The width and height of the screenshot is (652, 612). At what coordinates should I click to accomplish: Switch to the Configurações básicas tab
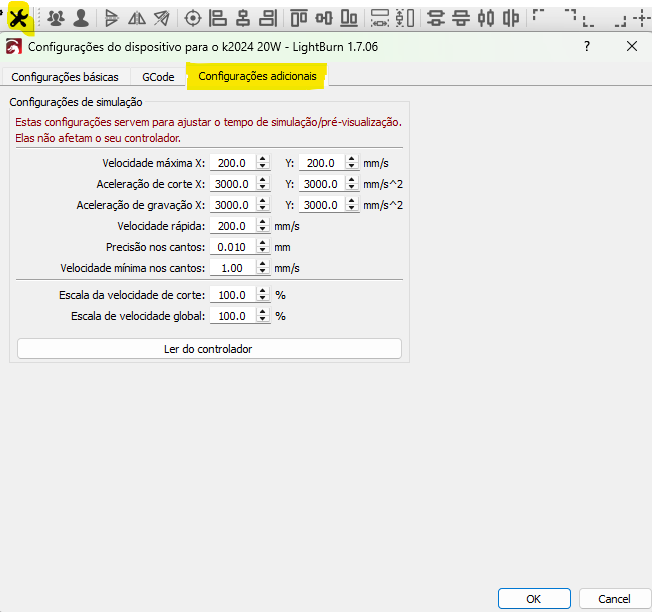(65, 77)
